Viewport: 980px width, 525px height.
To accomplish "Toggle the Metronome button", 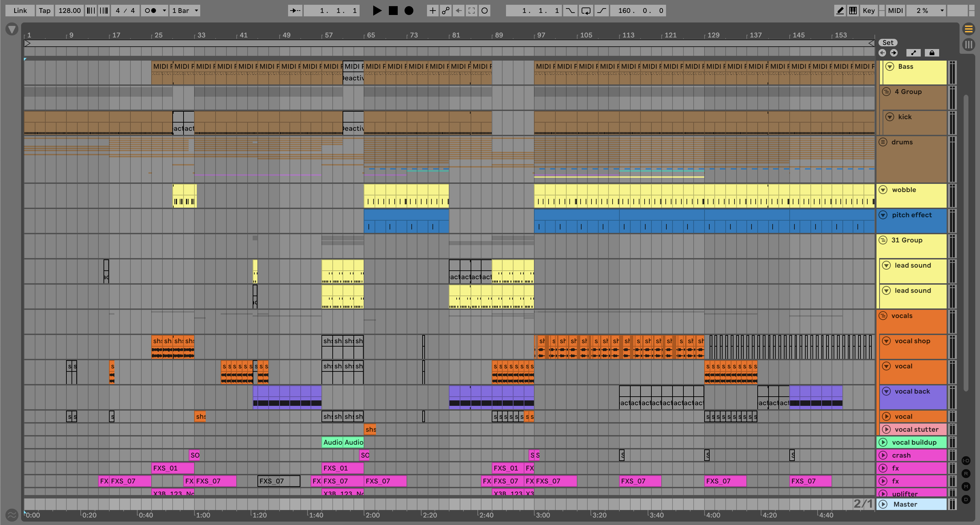I will coord(151,11).
